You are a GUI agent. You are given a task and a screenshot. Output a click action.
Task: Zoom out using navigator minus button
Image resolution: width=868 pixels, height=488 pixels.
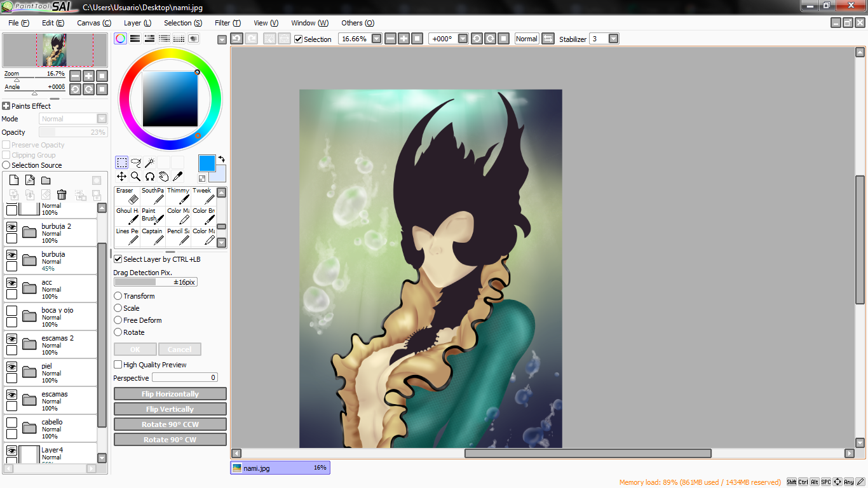(75, 76)
